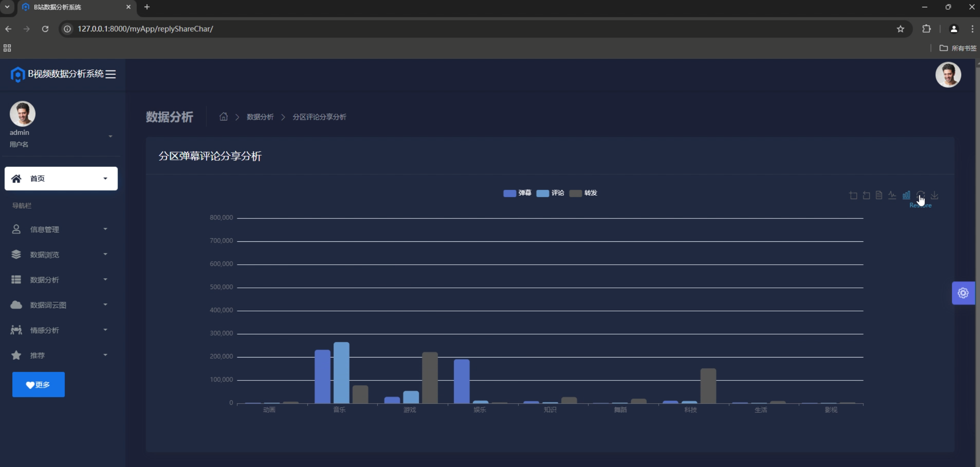Screen dimensions: 980x467
Task: Open the chart data view icon
Action: [879, 195]
